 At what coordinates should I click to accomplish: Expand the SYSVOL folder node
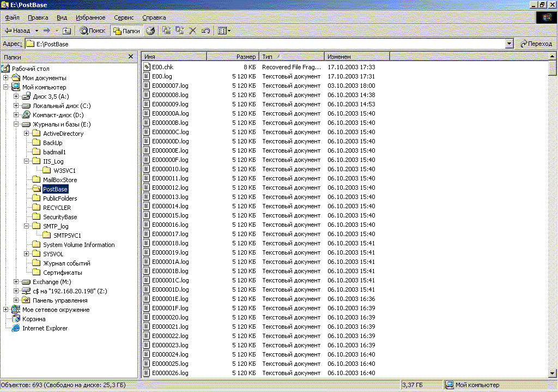point(26,254)
